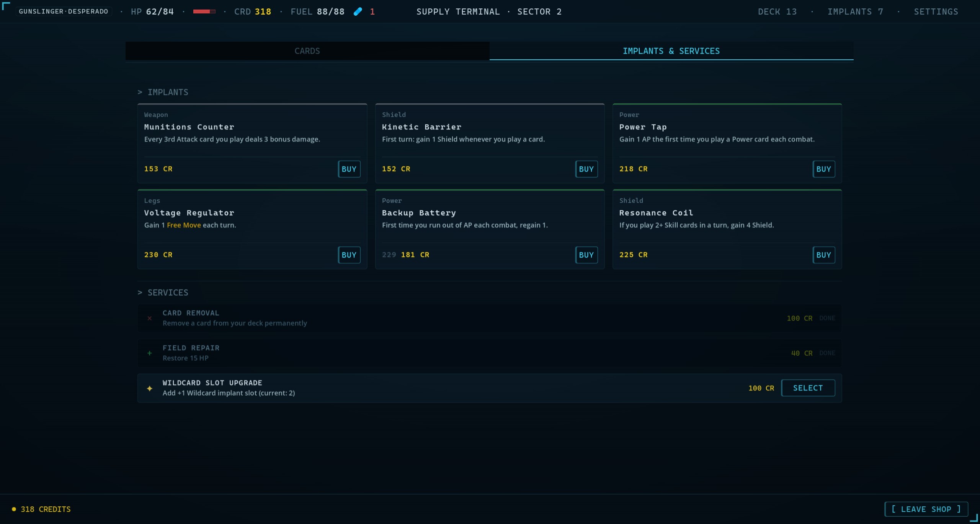Screen dimensions: 980x524
Task: Click the struck-through 229 original price
Action: tap(389, 255)
